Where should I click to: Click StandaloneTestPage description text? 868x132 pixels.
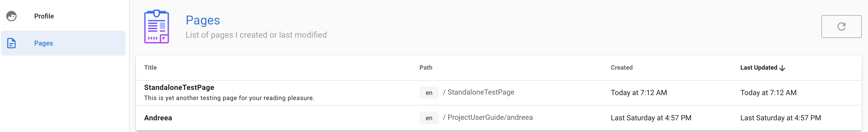click(x=229, y=98)
